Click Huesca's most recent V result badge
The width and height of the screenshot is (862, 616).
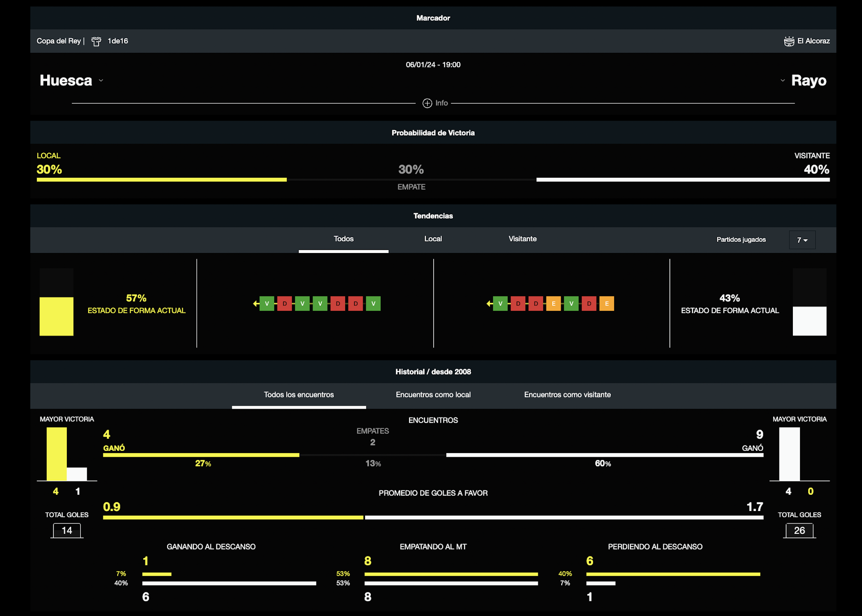coord(267,304)
